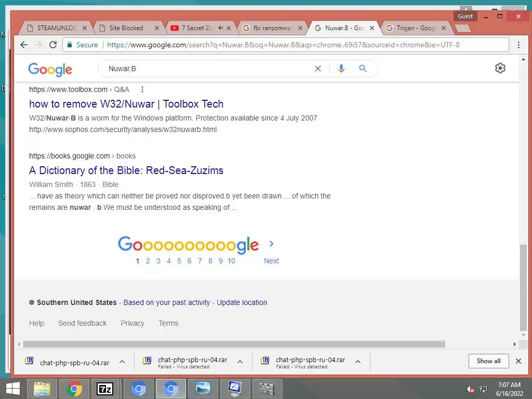This screenshot has width=532, height=399.
Task: Click the scroll right arrow
Action: point(515,344)
